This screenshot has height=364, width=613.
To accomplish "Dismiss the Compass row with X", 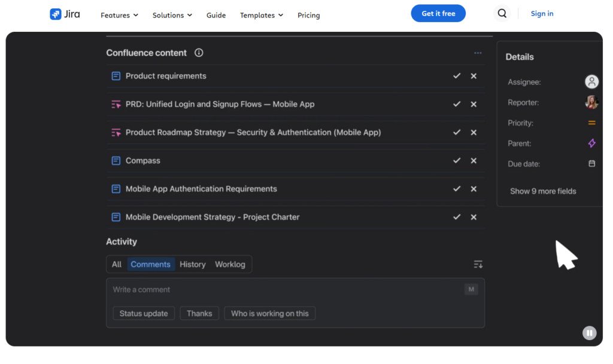I will (x=474, y=160).
